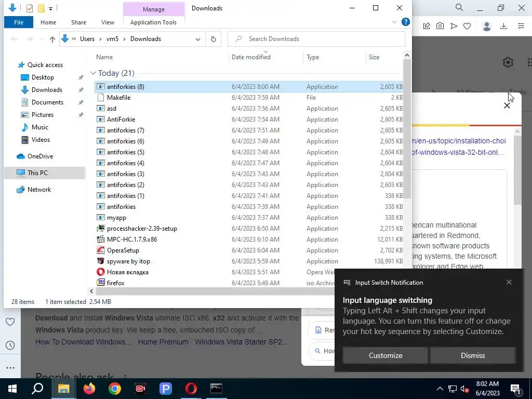Switch to the Home ribbon tab
This screenshot has width=532, height=399.
click(x=48, y=22)
